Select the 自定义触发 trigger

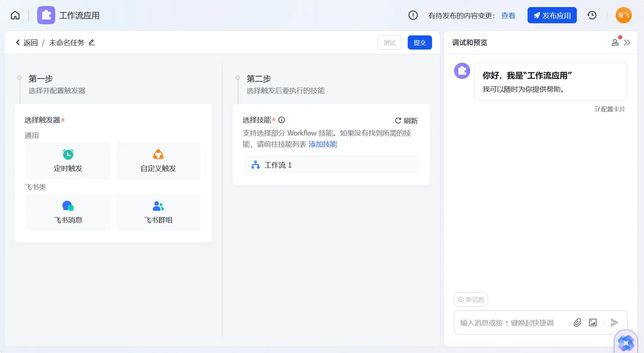click(x=158, y=161)
